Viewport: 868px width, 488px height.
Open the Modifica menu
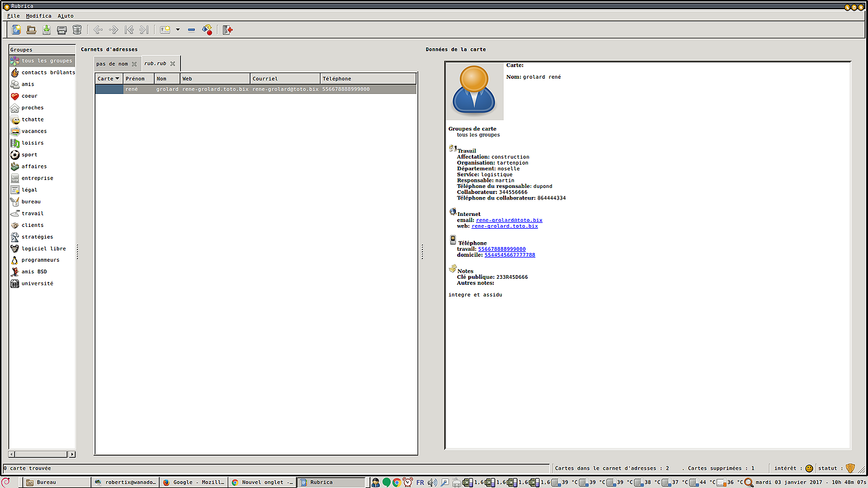point(38,16)
